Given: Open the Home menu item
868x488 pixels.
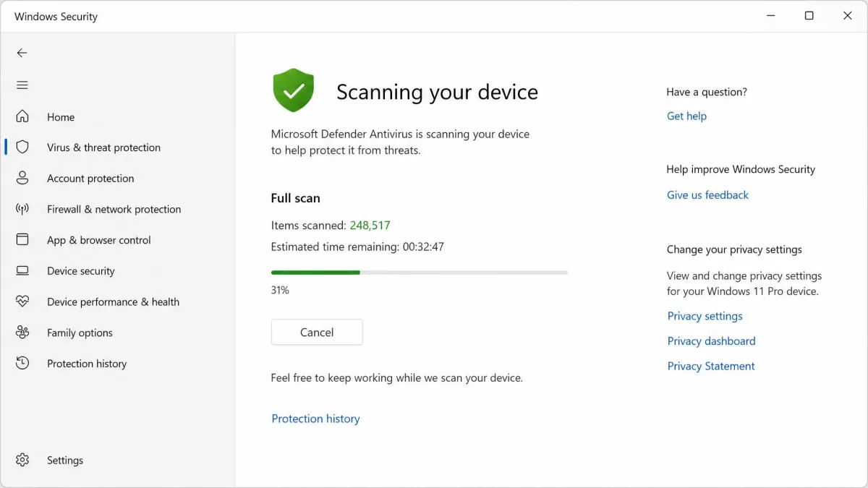Looking at the screenshot, I should pos(61,117).
